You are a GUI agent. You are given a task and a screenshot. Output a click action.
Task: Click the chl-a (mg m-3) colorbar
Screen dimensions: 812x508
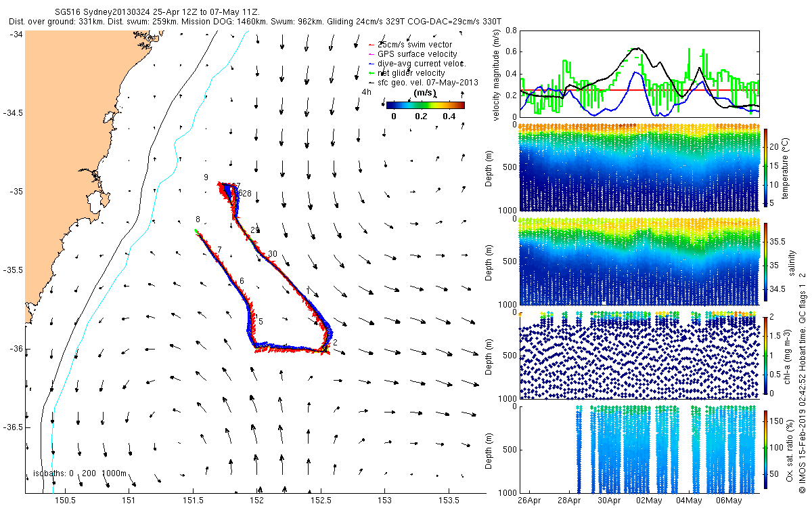click(766, 356)
